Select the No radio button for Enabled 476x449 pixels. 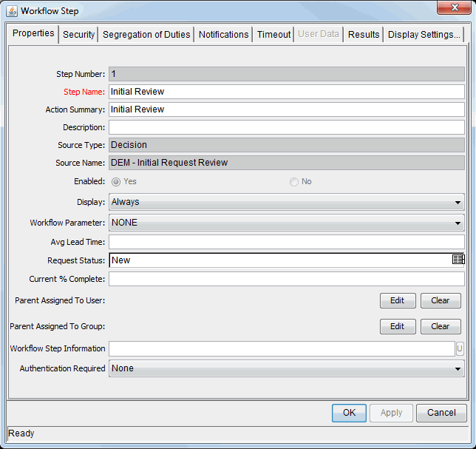point(294,181)
